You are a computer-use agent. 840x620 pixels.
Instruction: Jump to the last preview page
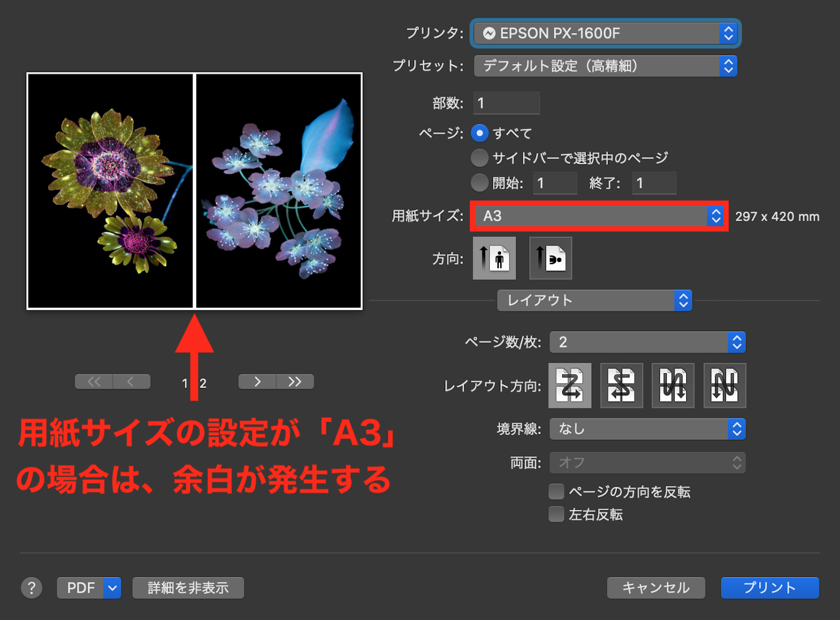(295, 382)
